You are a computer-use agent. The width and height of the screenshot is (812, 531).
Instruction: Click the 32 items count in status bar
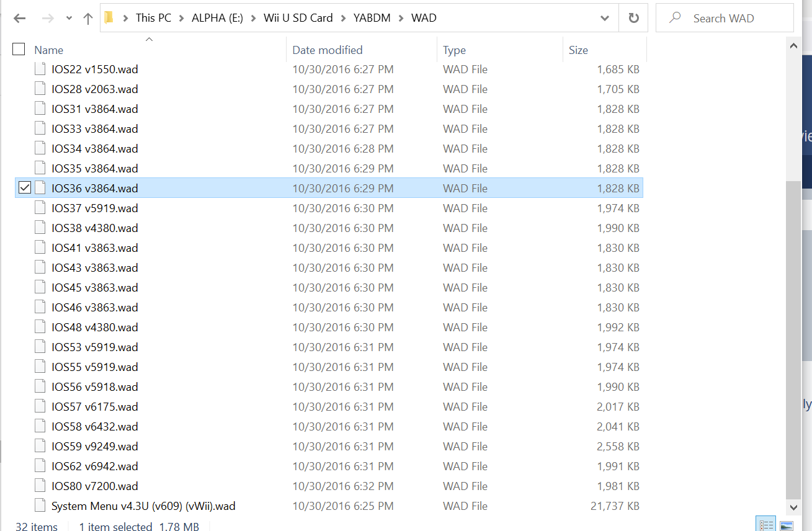[37, 527]
